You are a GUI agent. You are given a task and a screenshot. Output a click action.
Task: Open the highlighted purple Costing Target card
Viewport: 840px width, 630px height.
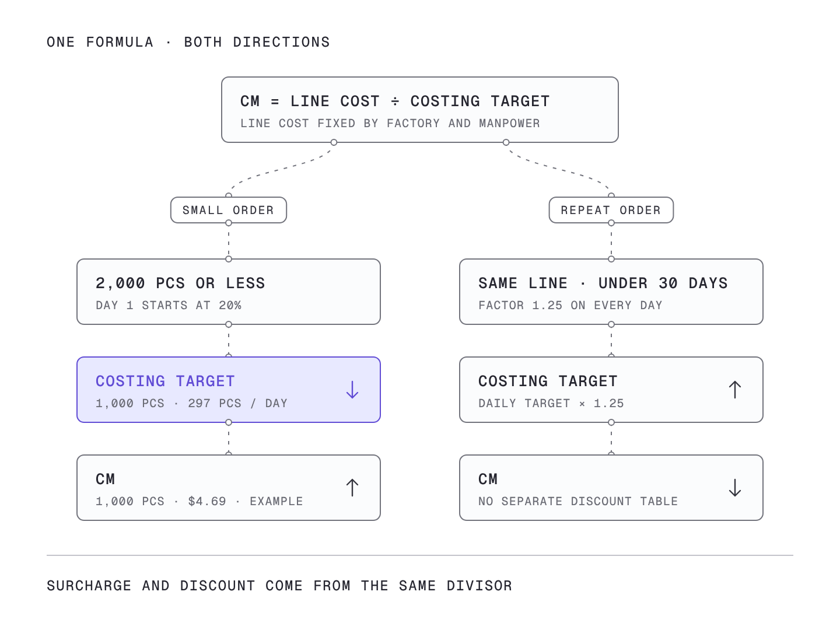pos(229,390)
